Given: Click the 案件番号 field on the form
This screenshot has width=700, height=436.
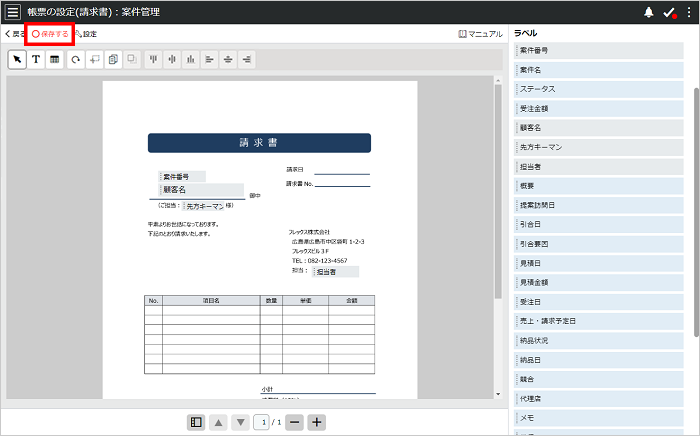Looking at the screenshot, I should coord(182,176).
